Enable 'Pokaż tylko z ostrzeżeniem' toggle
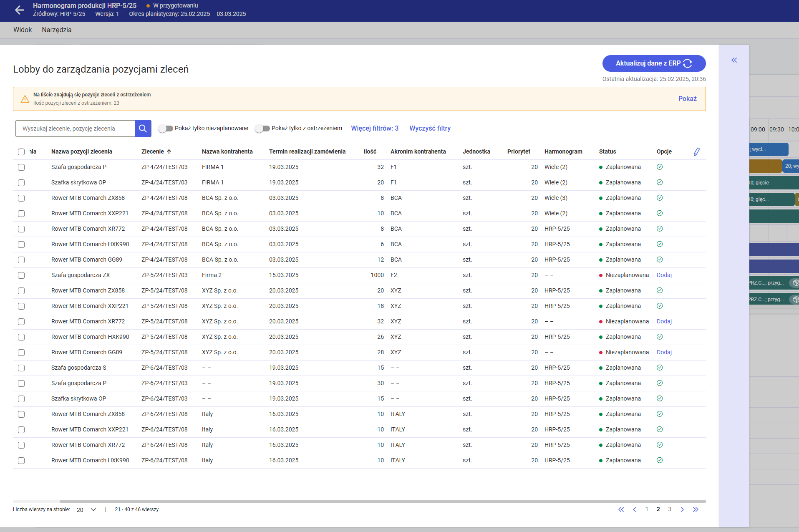799x532 pixels. [262, 129]
